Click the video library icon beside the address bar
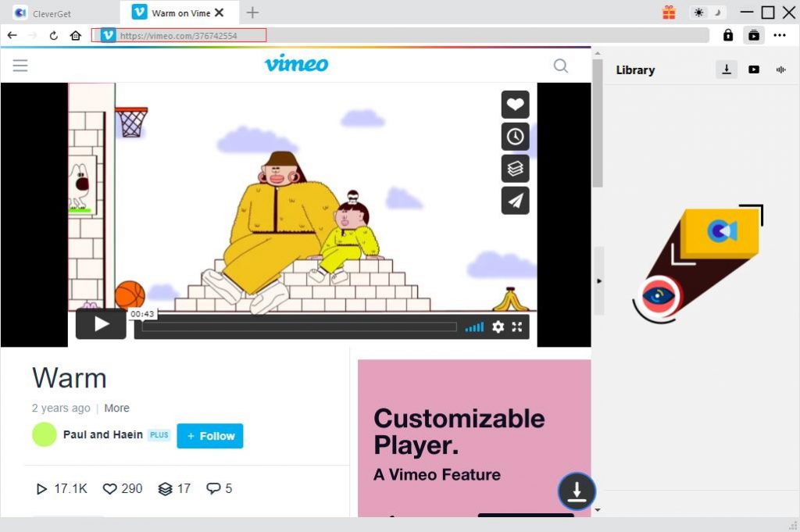This screenshot has width=800, height=532. coord(754,35)
